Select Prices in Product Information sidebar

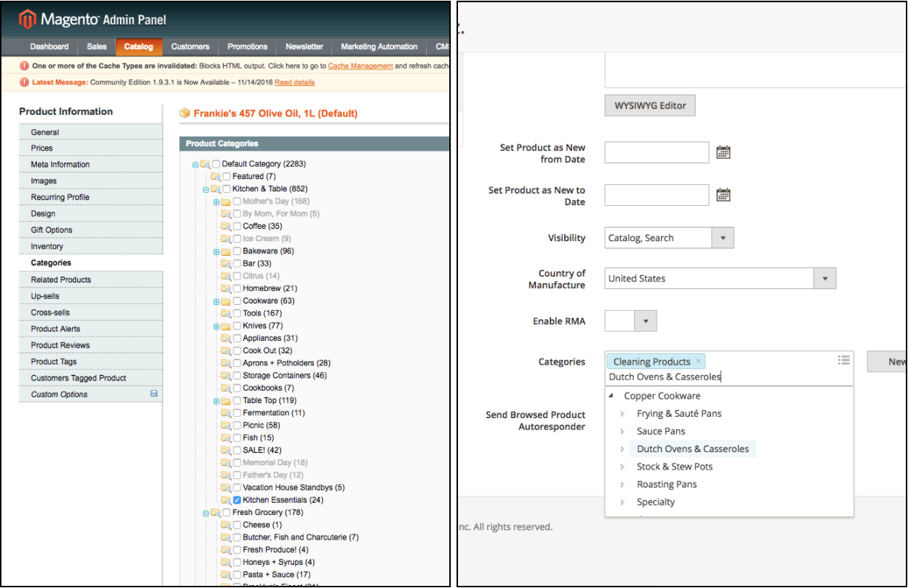(42, 148)
